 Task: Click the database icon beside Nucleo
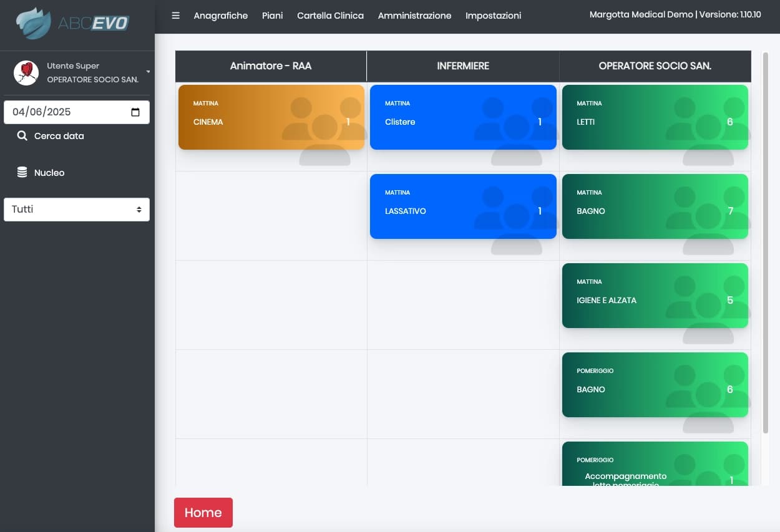tap(22, 173)
